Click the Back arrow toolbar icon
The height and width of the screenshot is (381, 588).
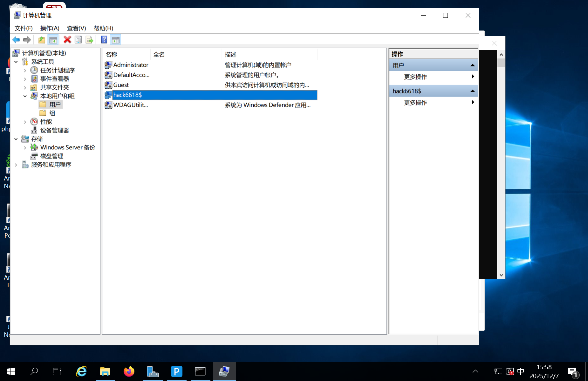(16, 40)
